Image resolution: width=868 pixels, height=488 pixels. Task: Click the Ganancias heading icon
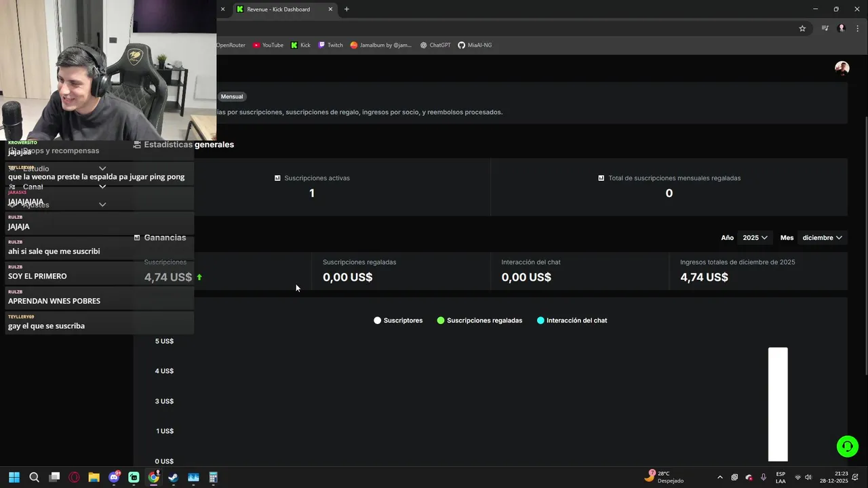pyautogui.click(x=137, y=238)
